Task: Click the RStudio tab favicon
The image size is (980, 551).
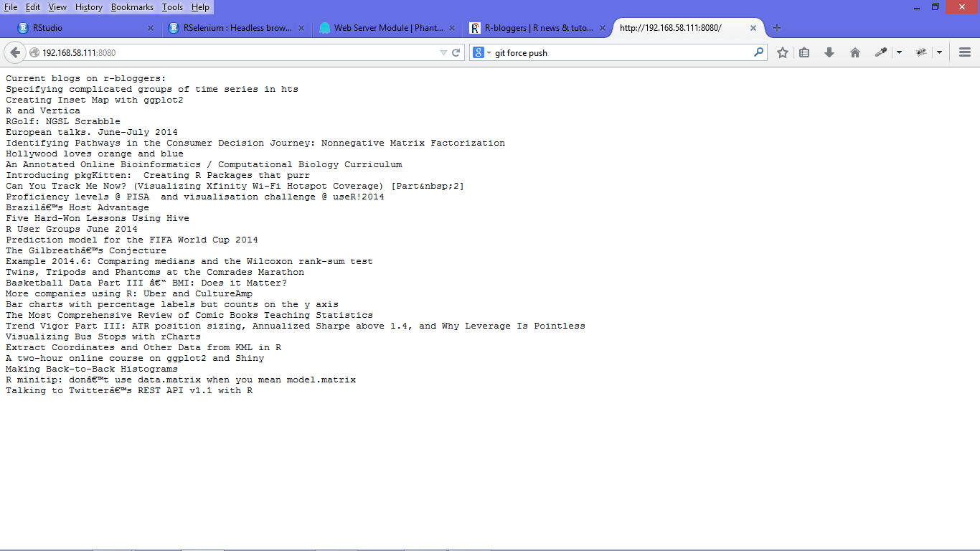Action: (23, 28)
